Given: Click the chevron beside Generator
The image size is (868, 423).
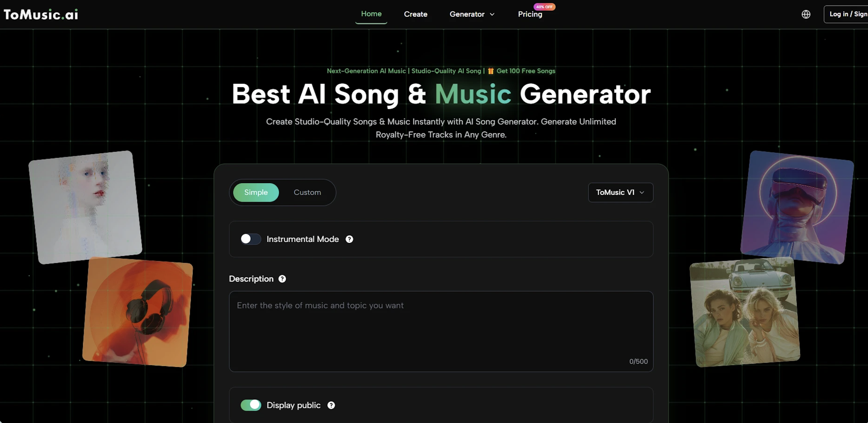Looking at the screenshot, I should click(492, 14).
